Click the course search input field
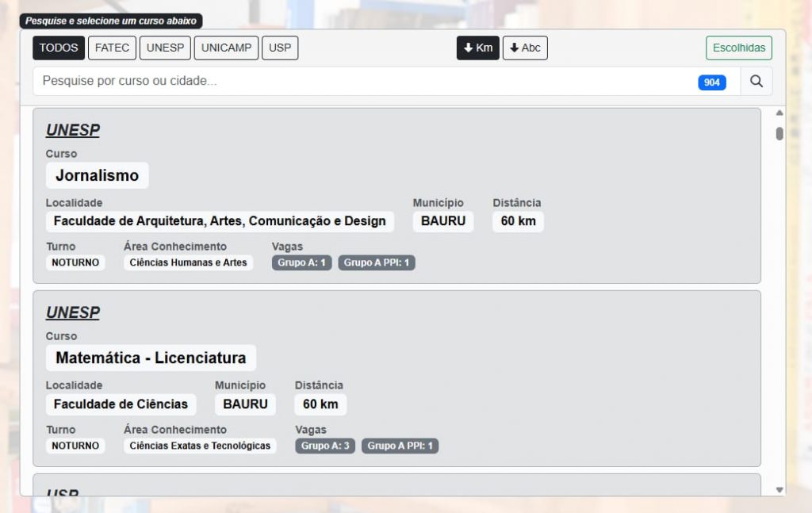 click(365, 82)
